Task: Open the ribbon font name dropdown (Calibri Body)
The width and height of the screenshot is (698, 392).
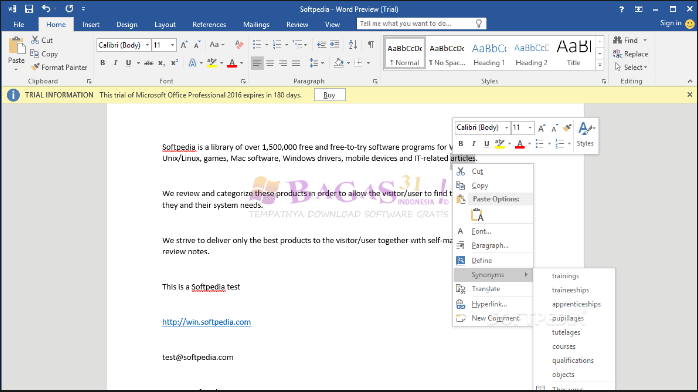Action: pyautogui.click(x=147, y=45)
